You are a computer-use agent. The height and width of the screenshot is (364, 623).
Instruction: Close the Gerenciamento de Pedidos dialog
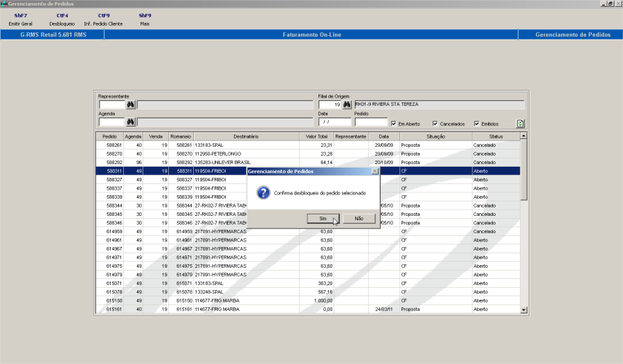[374, 171]
